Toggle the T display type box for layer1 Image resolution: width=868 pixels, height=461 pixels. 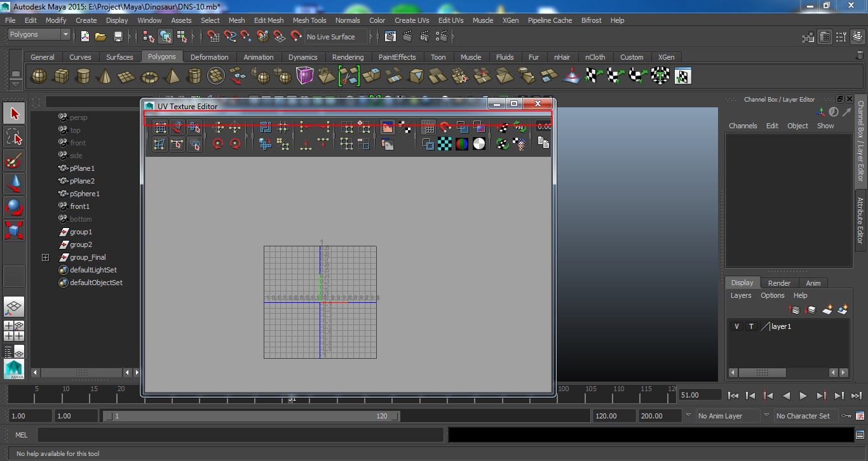click(751, 326)
